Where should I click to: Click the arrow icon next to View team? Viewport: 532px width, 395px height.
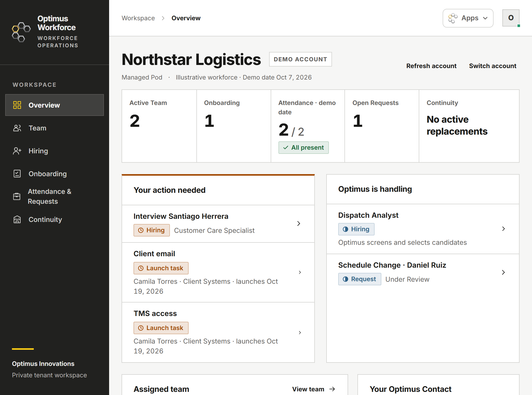tap(332, 389)
